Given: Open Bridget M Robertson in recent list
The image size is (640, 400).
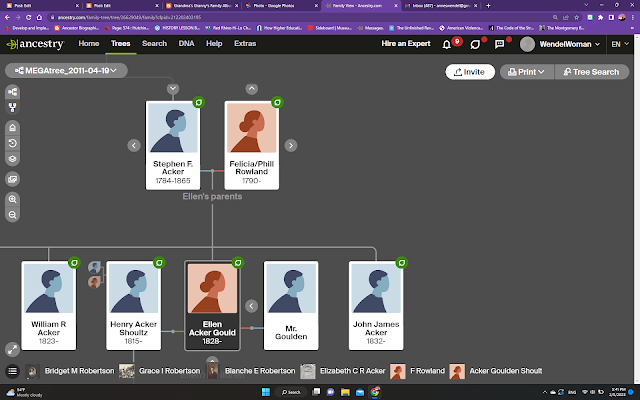Looking at the screenshot, I should pyautogui.click(x=70, y=371).
